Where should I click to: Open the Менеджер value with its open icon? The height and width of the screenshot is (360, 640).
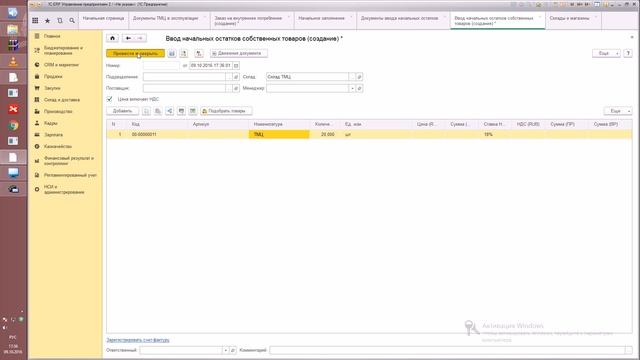point(359,88)
